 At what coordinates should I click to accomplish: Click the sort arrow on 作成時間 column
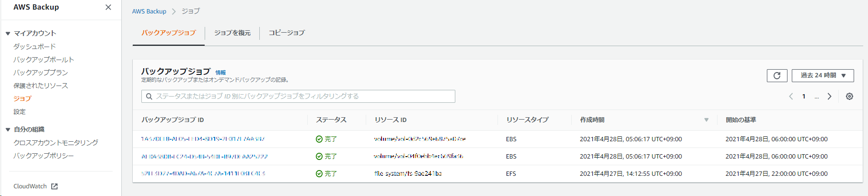[706, 120]
